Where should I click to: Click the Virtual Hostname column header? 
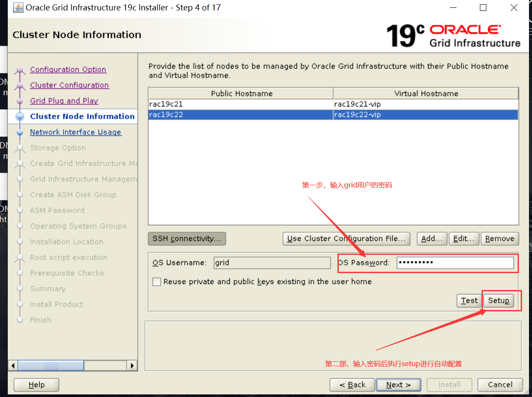[x=426, y=93]
